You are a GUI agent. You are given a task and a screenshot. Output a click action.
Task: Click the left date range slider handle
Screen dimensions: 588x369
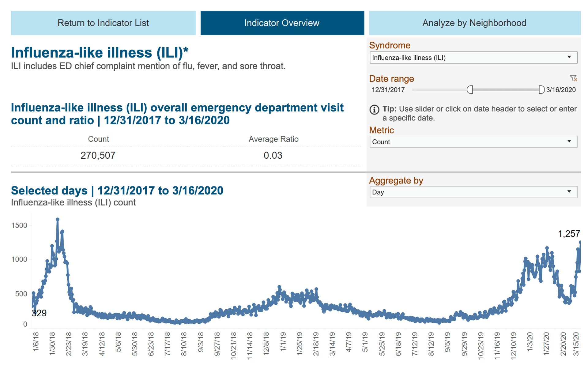pyautogui.click(x=470, y=90)
